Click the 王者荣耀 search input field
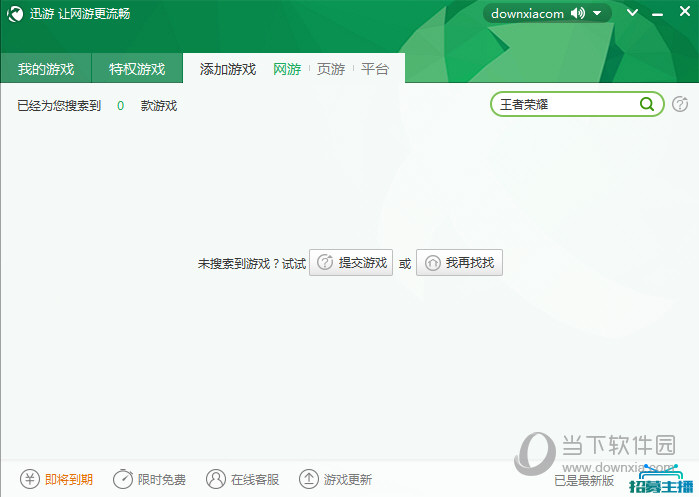 [x=565, y=104]
